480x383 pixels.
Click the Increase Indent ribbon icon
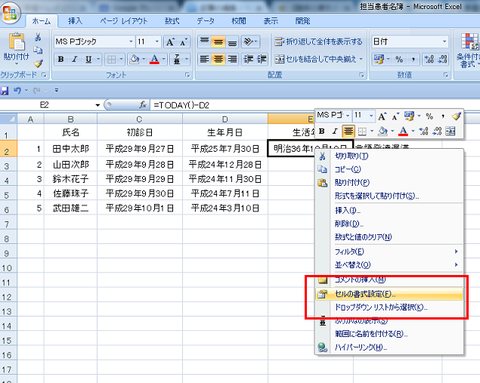(x=262, y=59)
